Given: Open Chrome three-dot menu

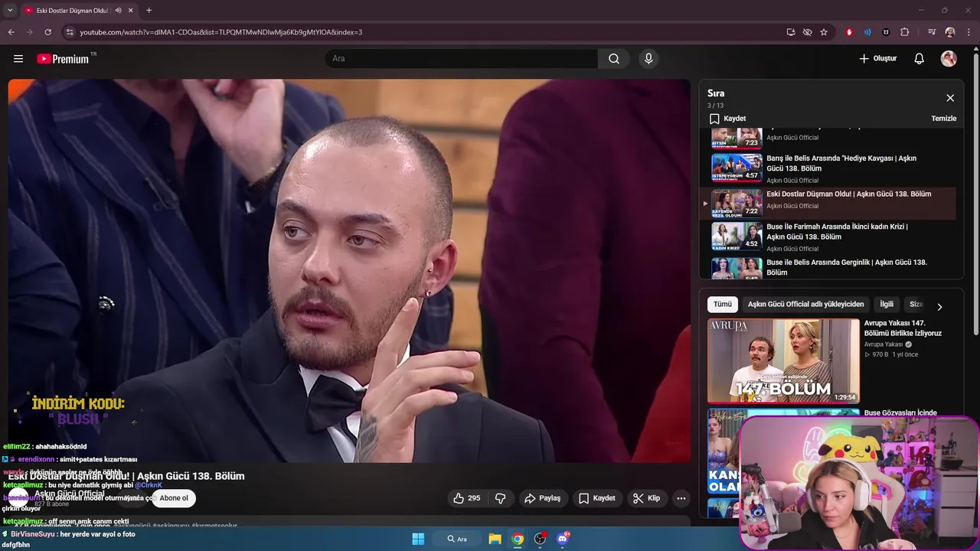Looking at the screenshot, I should 968,32.
